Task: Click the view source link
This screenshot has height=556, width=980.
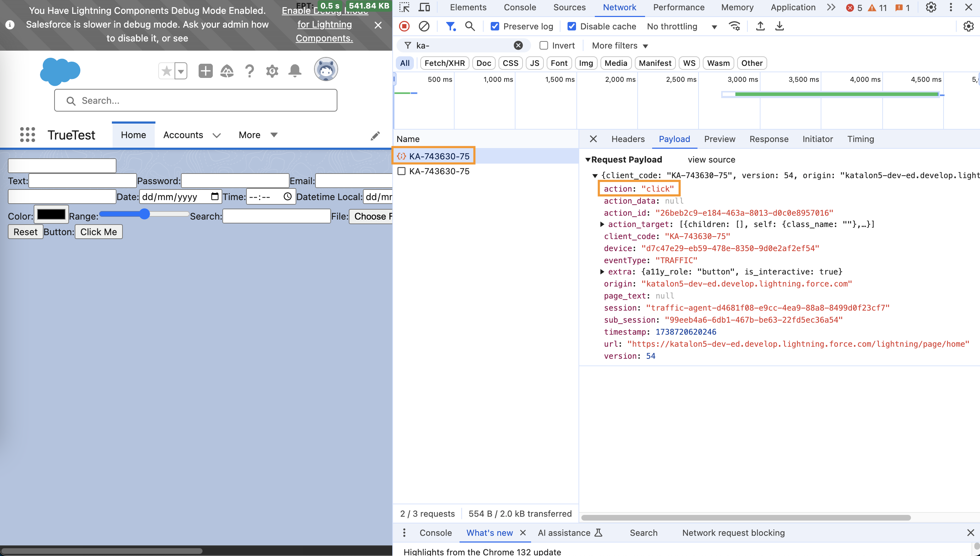Action: [x=711, y=160]
